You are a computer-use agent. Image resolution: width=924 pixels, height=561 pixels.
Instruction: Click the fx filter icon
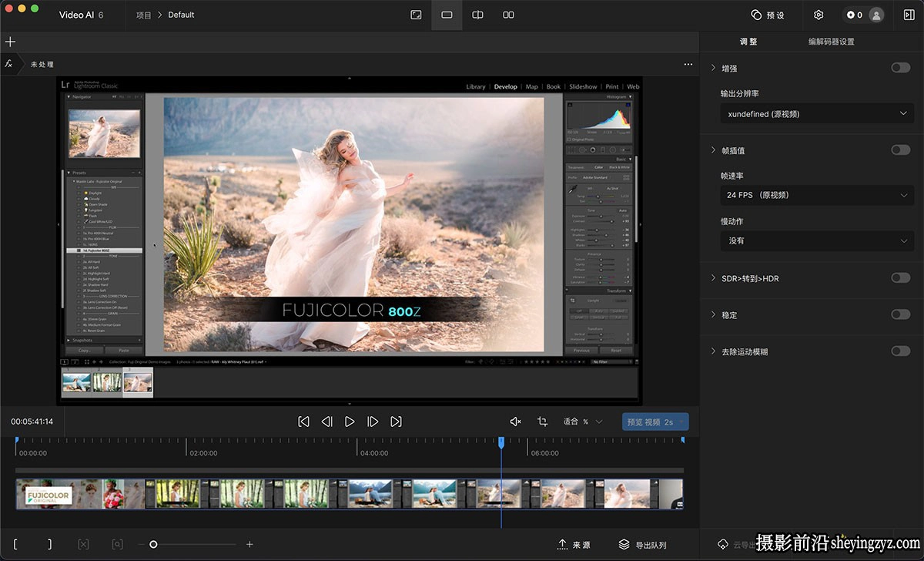[x=8, y=64]
